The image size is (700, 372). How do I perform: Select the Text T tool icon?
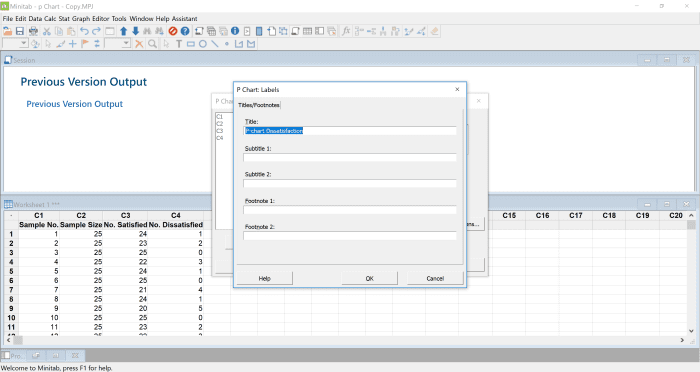[x=179, y=44]
